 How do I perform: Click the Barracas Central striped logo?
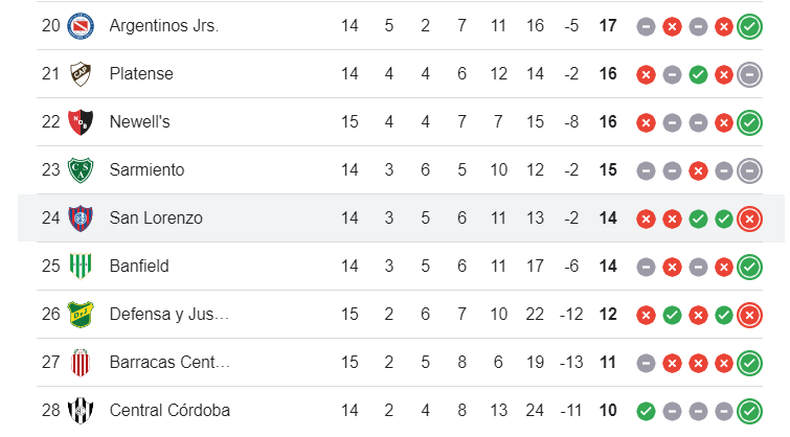[81, 362]
